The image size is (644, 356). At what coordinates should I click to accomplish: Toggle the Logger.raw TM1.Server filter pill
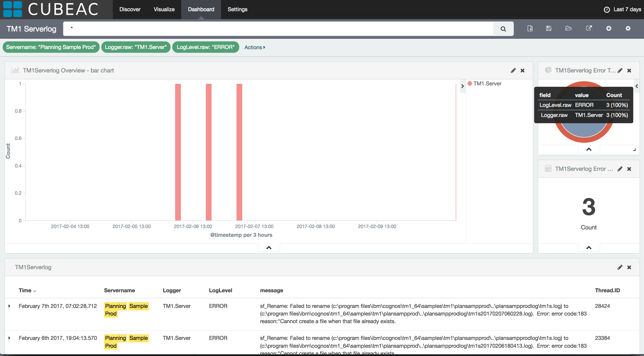[136, 47]
